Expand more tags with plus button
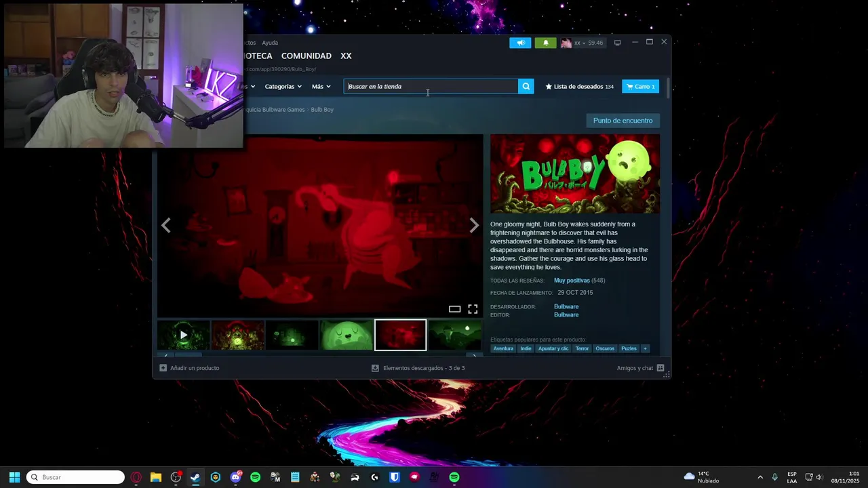The image size is (868, 488). point(645,348)
